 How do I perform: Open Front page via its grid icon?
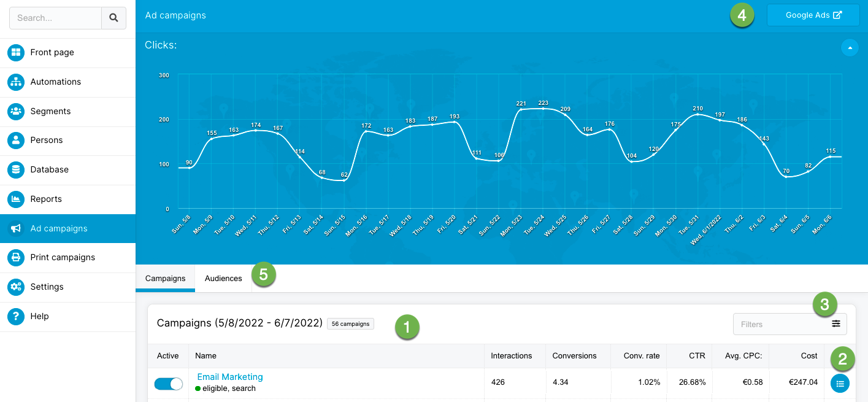(16, 53)
